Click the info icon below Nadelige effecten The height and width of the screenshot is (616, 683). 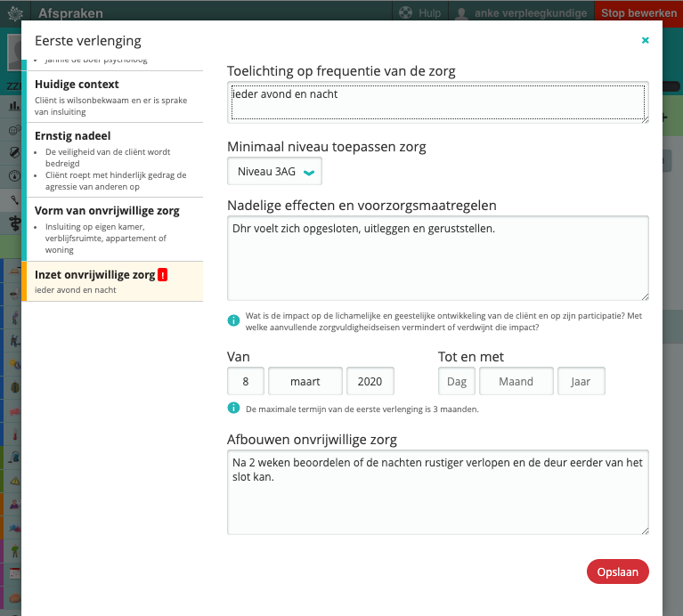(x=233, y=320)
